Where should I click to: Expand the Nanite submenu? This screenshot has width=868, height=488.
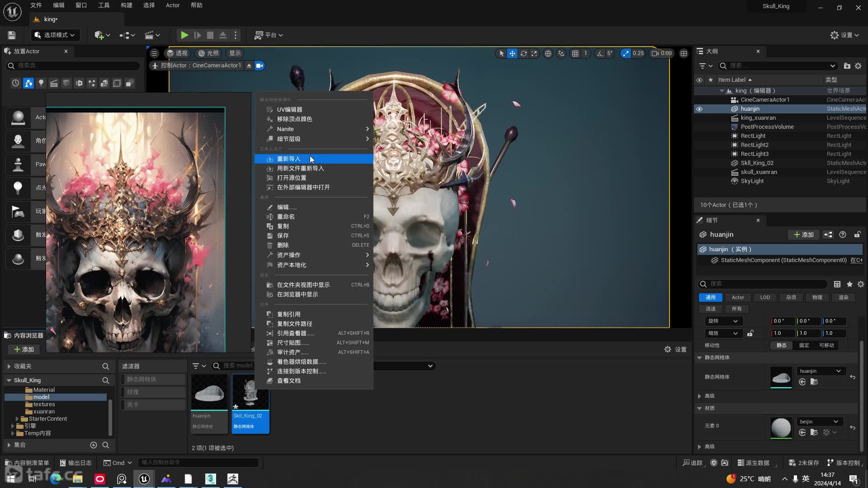314,129
